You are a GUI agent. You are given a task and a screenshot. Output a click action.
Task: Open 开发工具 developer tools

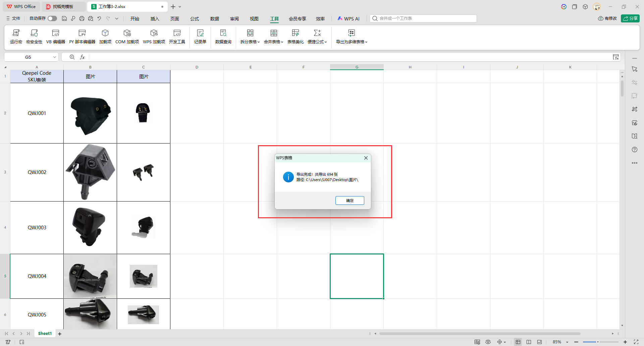point(177,36)
